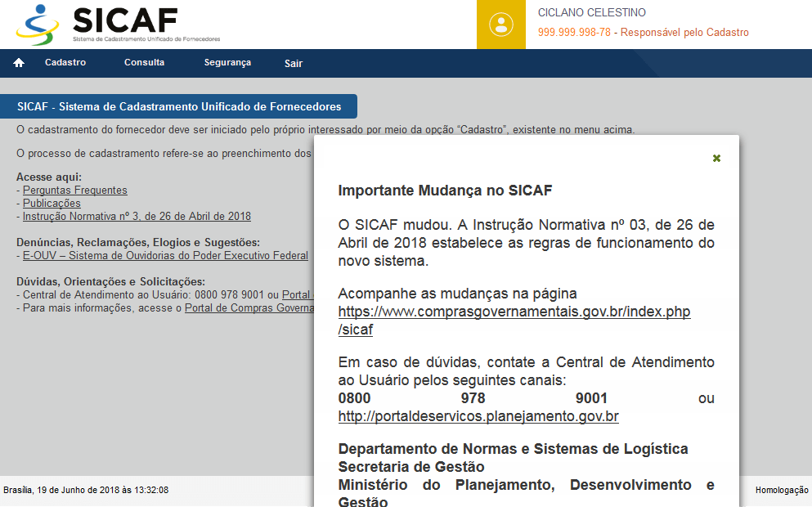Open comprasgovernamentais.gov.br link in popup

point(514,321)
